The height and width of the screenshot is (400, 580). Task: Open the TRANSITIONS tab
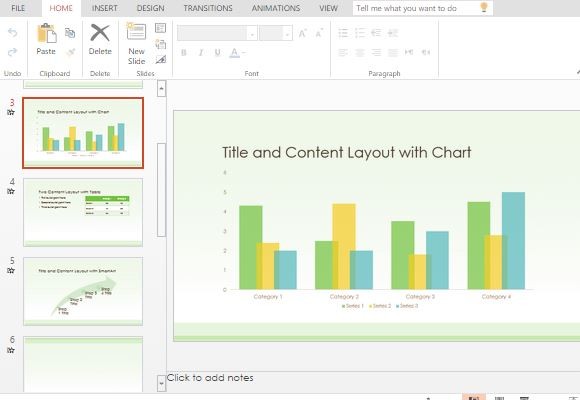[x=208, y=8]
